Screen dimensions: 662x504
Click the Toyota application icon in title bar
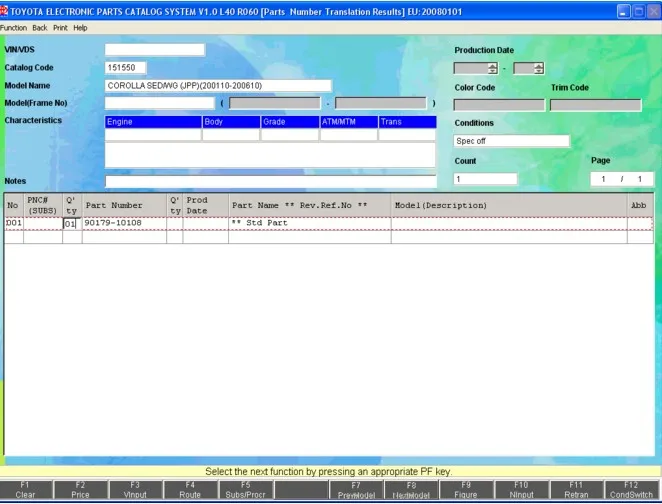(4, 11)
